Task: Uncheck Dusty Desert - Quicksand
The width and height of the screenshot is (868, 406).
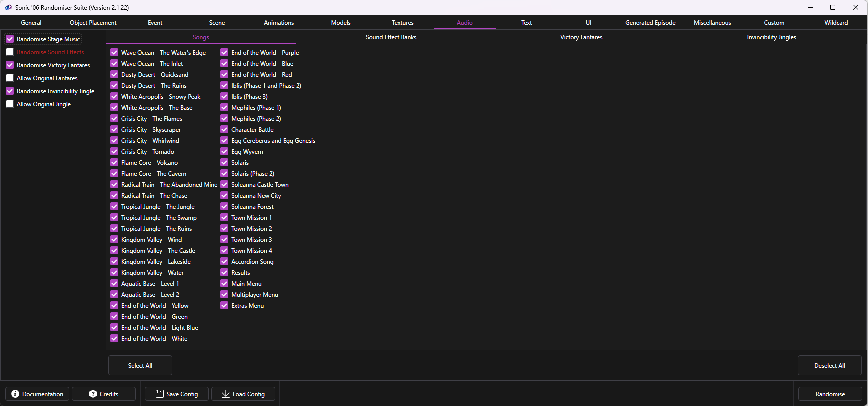Action: point(114,74)
